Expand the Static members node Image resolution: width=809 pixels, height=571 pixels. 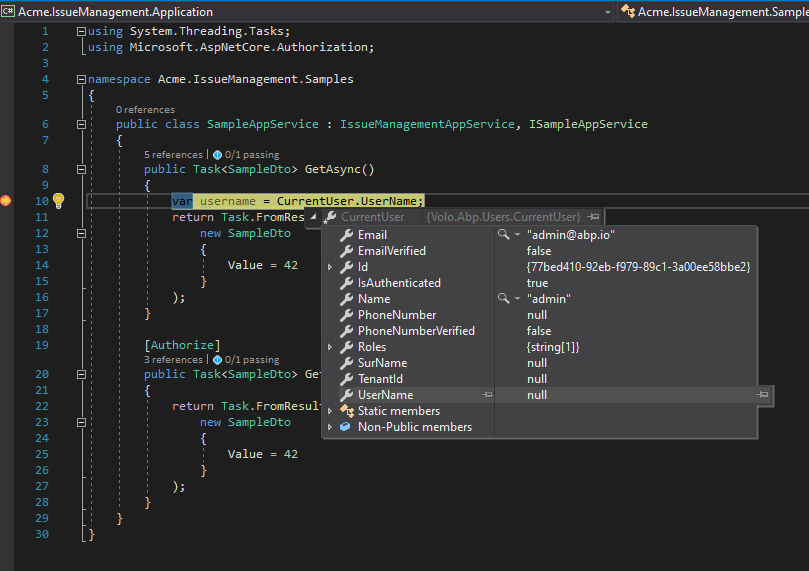point(330,411)
